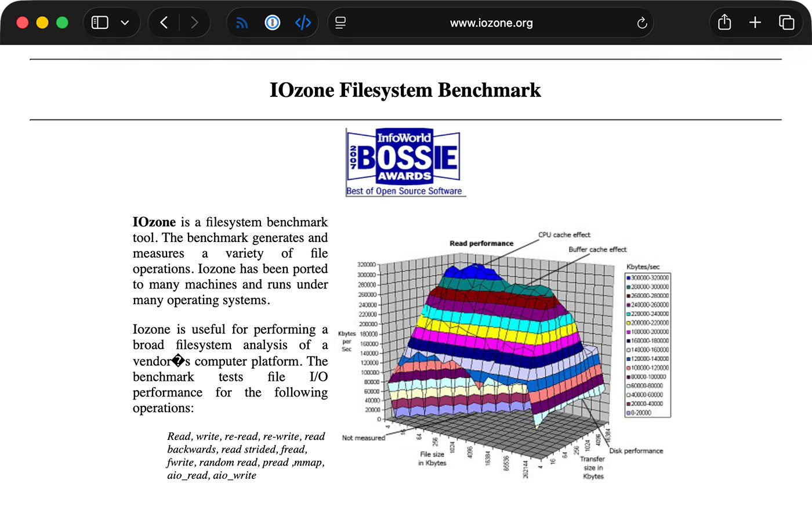Select 'Transfer size in Kbytes' axis label

coord(593,467)
